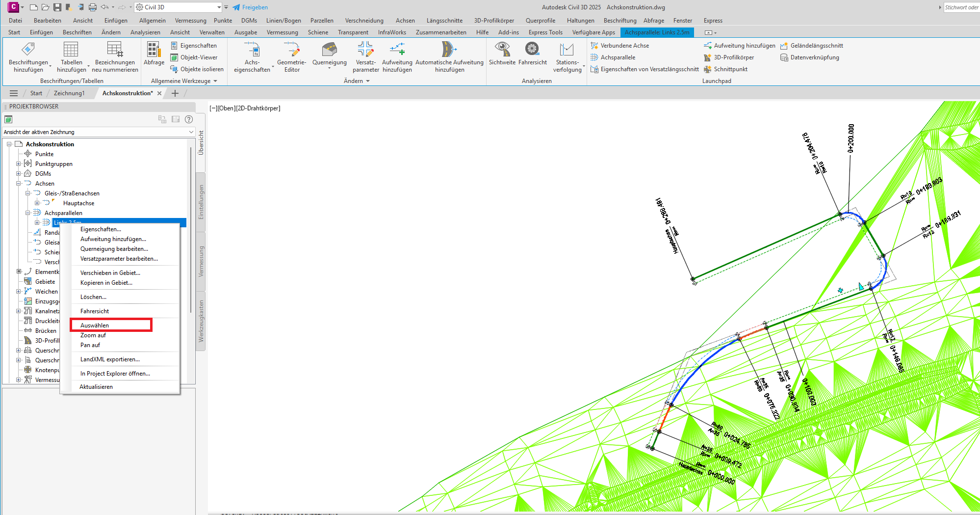Switch to the Analysieren ribbon tab
The image size is (980, 515).
[145, 32]
